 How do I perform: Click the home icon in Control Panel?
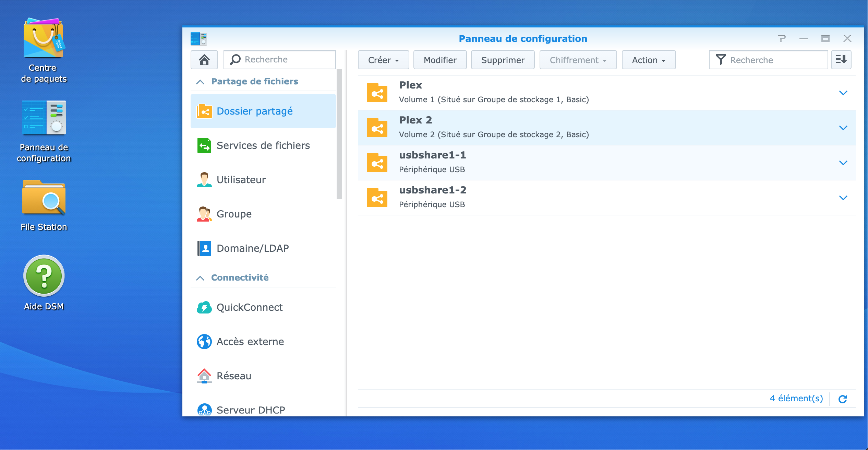[x=204, y=60]
